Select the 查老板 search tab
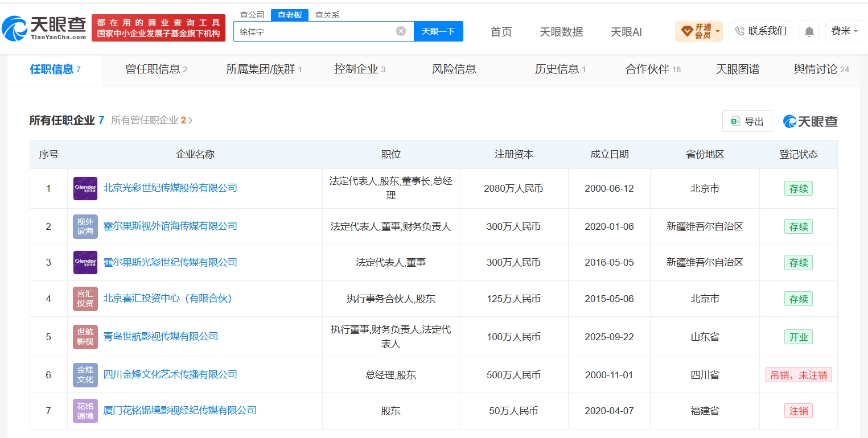This screenshot has width=868, height=438. 289,15
